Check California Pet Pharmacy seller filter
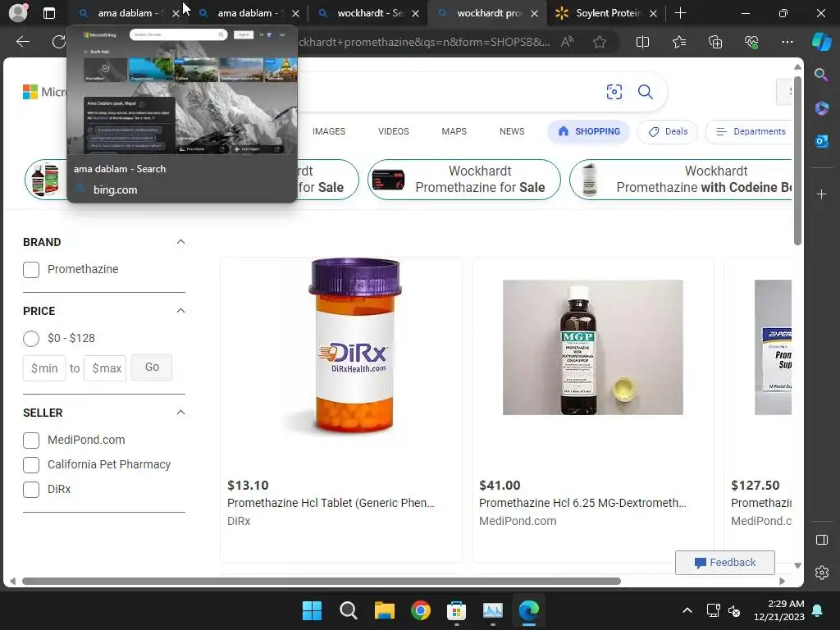 coord(31,465)
